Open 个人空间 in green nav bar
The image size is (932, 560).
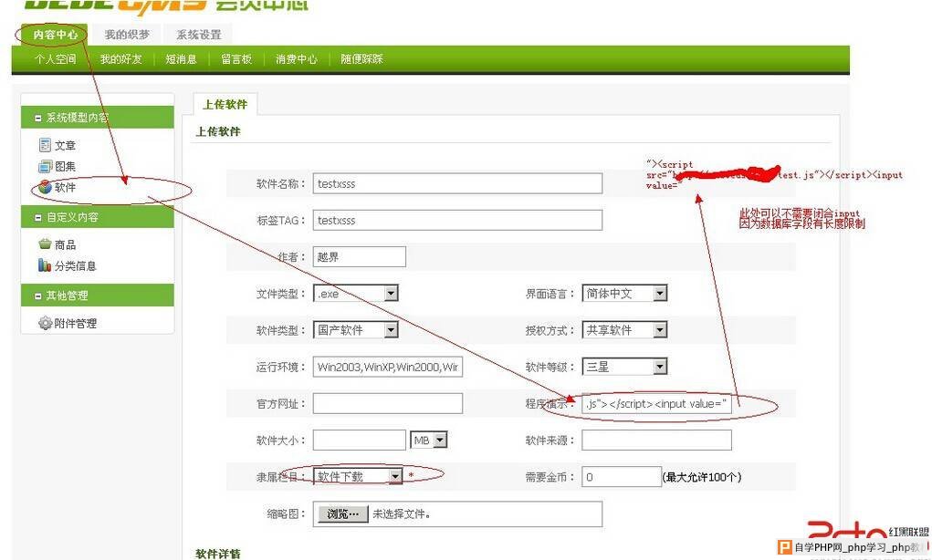56,58
